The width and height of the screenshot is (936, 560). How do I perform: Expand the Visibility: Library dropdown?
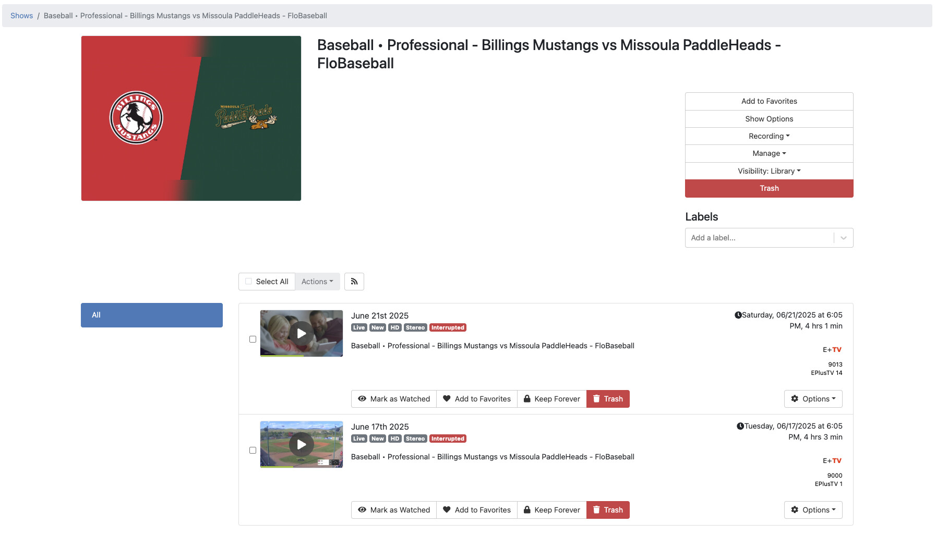(769, 171)
